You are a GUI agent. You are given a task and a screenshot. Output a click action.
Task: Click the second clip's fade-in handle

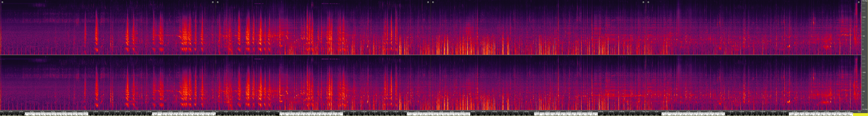pyautogui.click(x=218, y=2)
